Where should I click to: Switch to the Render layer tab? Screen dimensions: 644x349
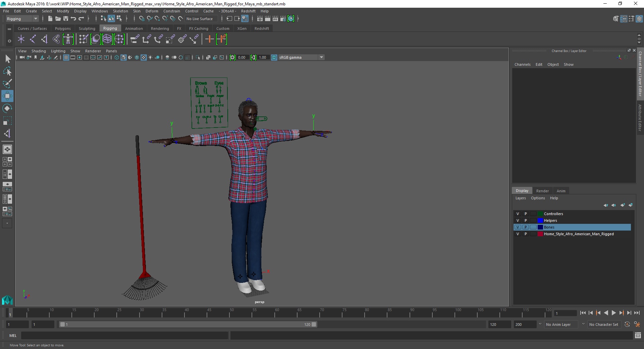pyautogui.click(x=542, y=191)
